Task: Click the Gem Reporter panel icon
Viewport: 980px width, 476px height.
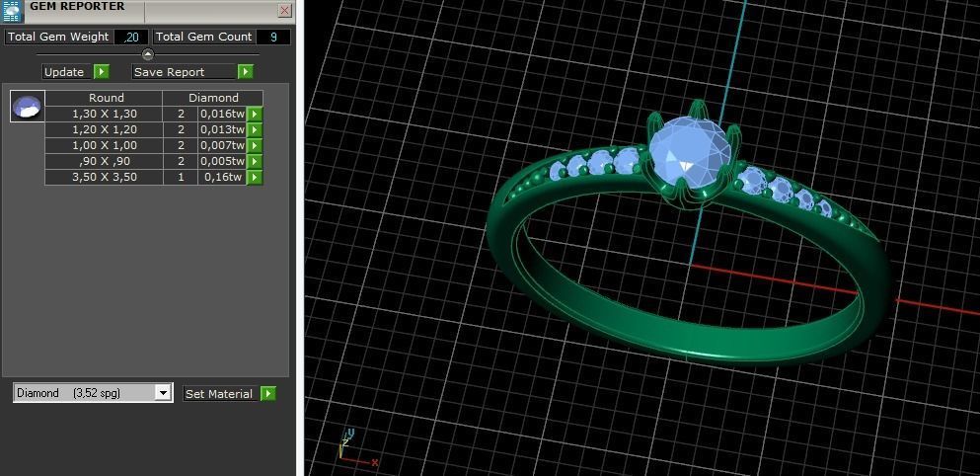Action: click(11, 11)
